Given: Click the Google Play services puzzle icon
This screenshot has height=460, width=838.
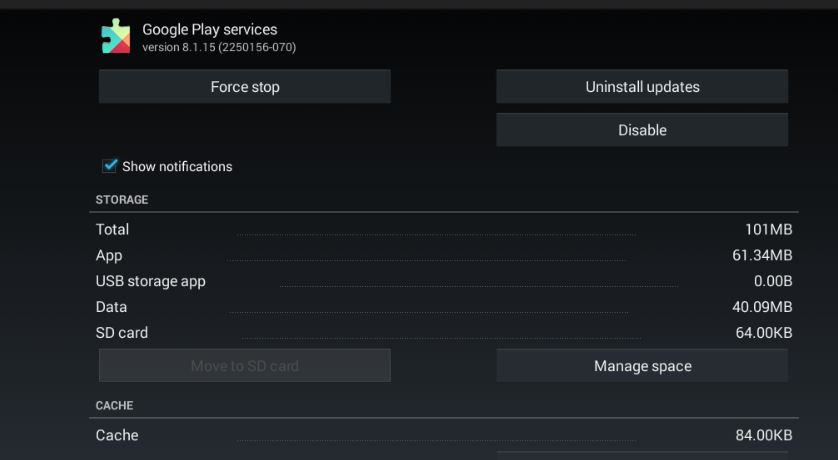Looking at the screenshot, I should 116,37.
